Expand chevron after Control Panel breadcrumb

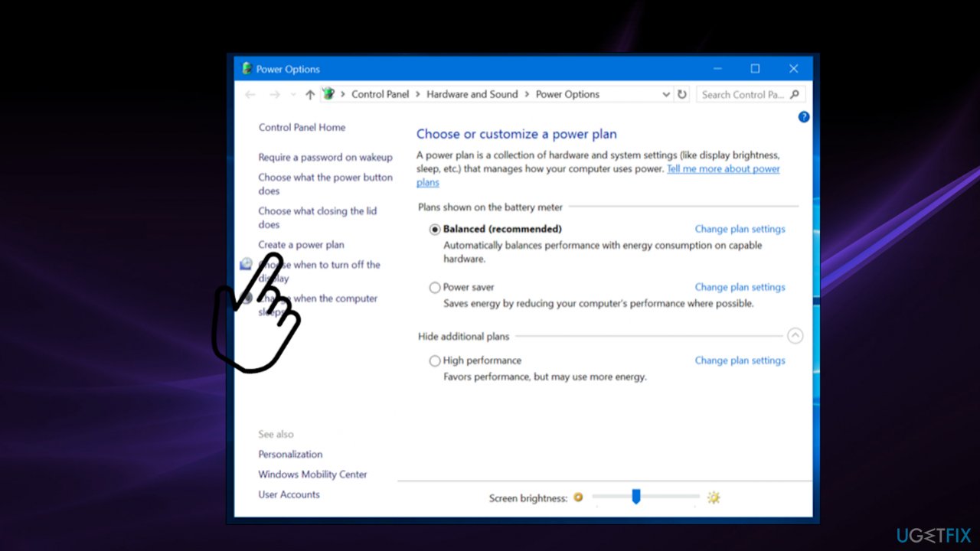point(418,94)
